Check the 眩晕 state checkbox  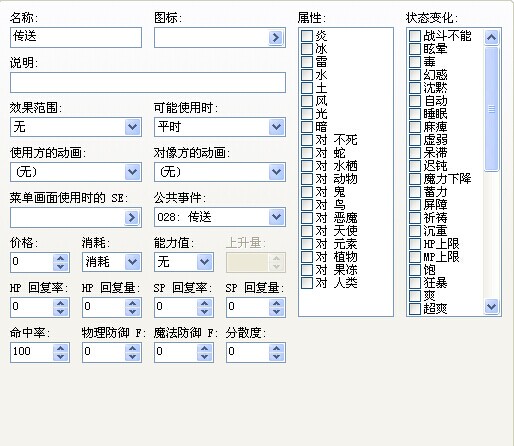[415, 49]
